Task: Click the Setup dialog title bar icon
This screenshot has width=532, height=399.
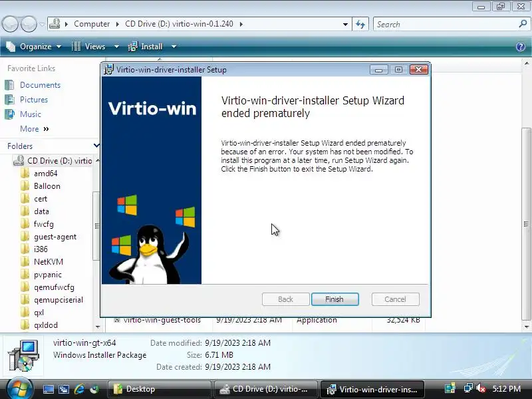Action: tap(109, 70)
